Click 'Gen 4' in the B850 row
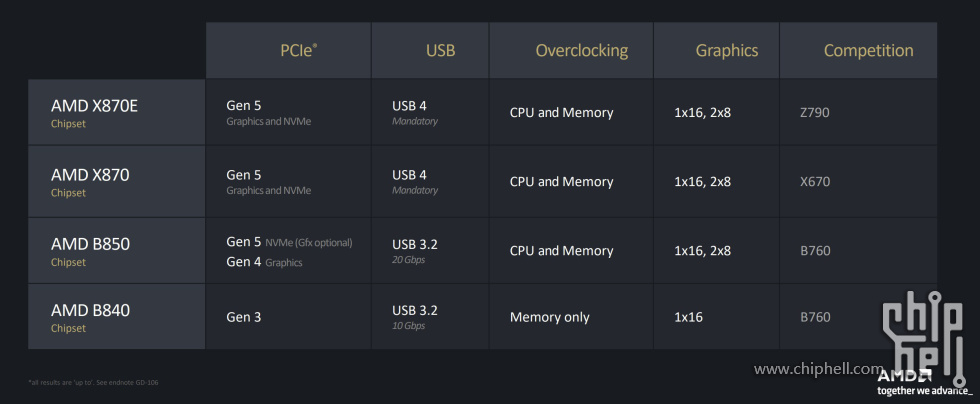Viewport: 980px width, 404px height. pyautogui.click(x=243, y=262)
